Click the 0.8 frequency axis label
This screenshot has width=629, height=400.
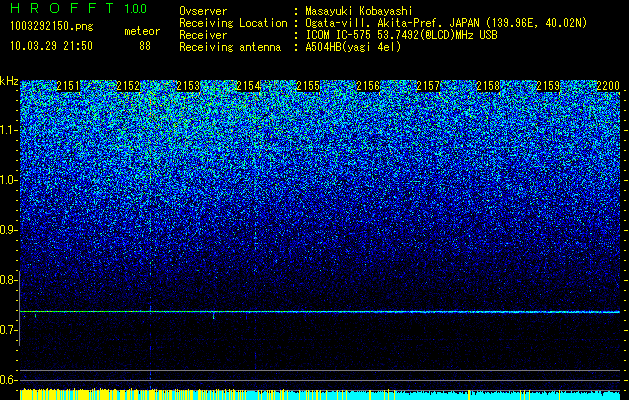click(9, 280)
